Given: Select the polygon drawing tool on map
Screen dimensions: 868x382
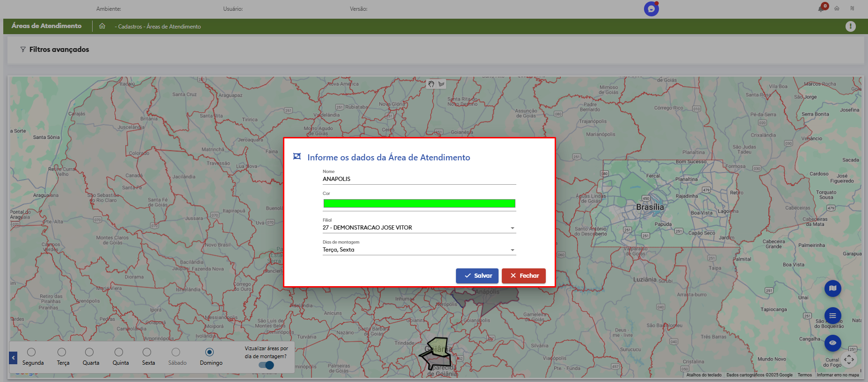Looking at the screenshot, I should coord(441,84).
